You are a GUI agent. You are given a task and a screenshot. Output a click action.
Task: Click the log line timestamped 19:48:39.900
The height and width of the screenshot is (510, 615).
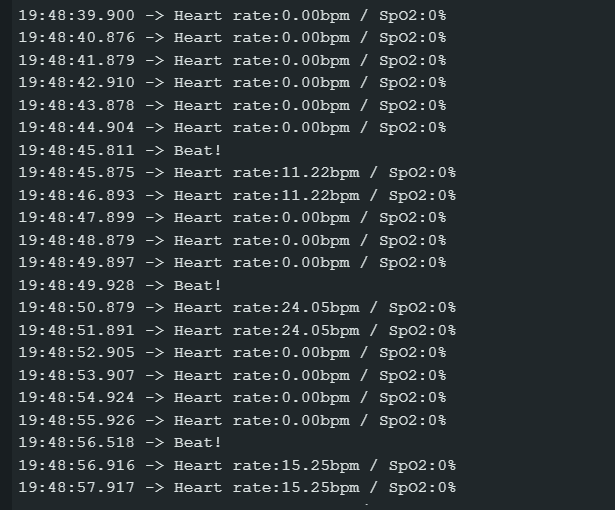pyautogui.click(x=232, y=15)
